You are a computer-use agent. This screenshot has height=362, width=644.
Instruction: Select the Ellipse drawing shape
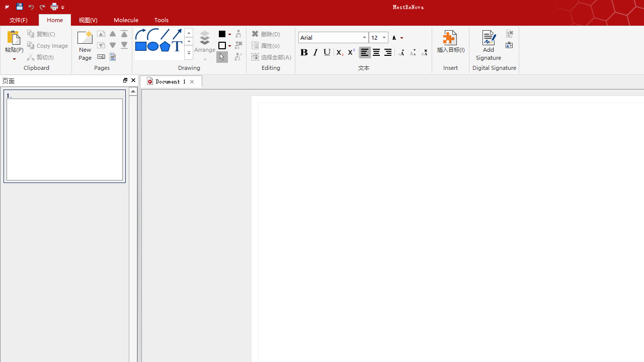pyautogui.click(x=152, y=46)
